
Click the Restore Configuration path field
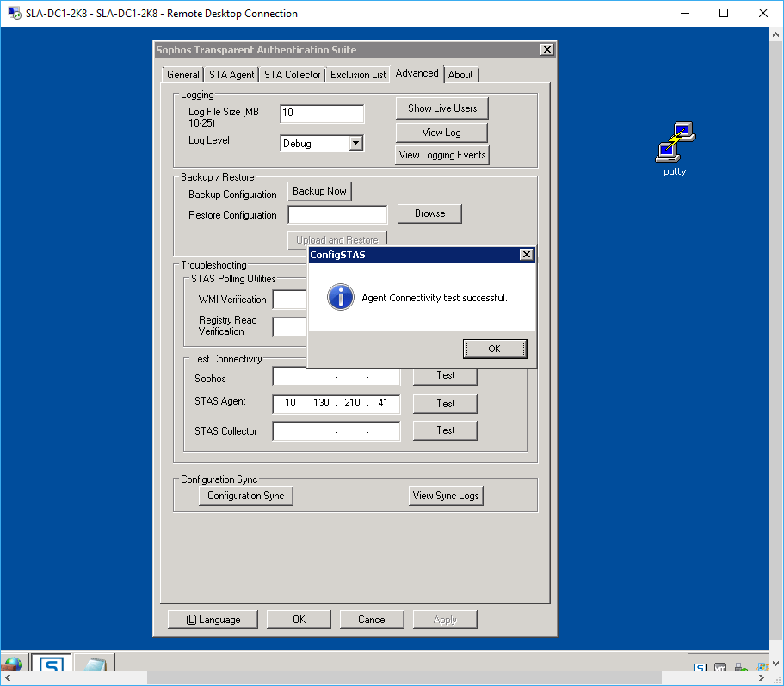pyautogui.click(x=337, y=214)
